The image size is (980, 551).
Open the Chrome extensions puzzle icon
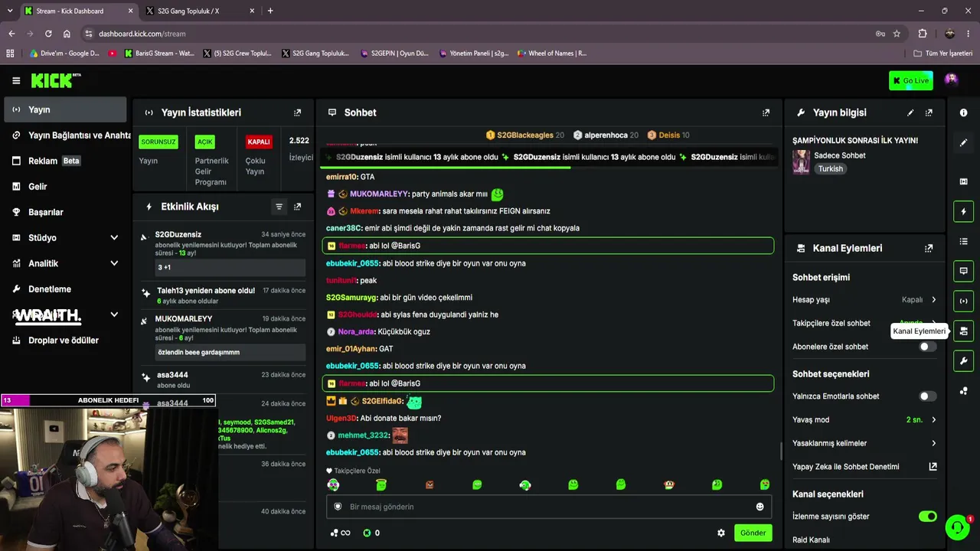click(x=923, y=34)
